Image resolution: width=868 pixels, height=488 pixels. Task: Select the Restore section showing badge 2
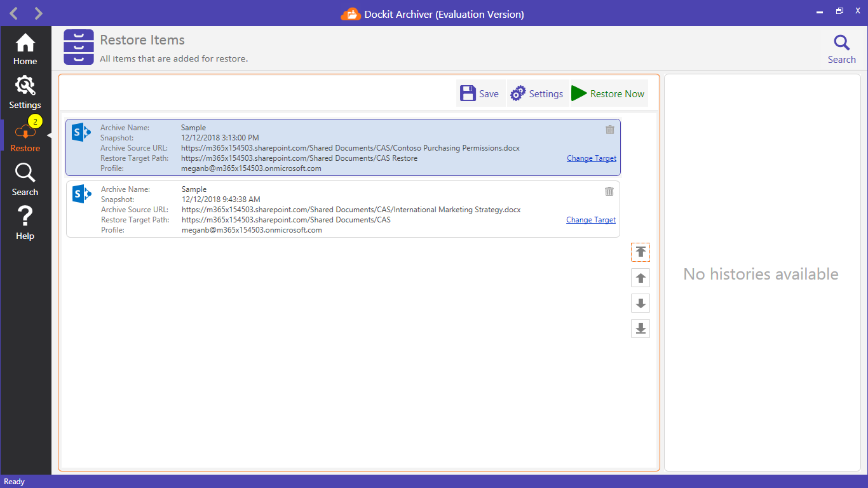coord(25,135)
